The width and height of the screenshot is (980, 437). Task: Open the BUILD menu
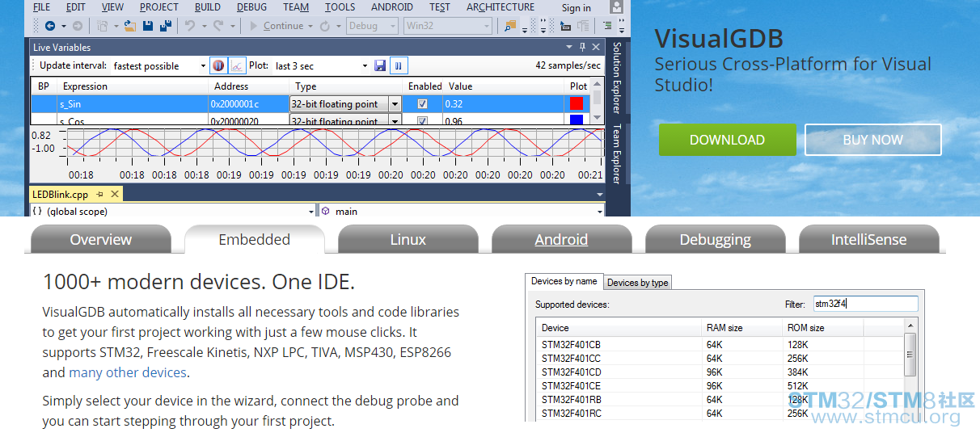(208, 7)
